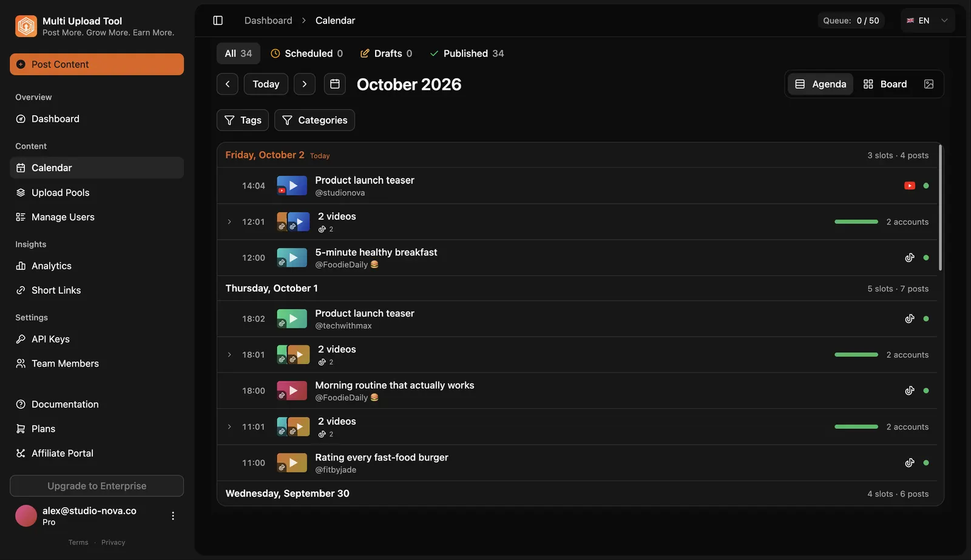Click the Thursday, October 1 date header

tap(271, 288)
